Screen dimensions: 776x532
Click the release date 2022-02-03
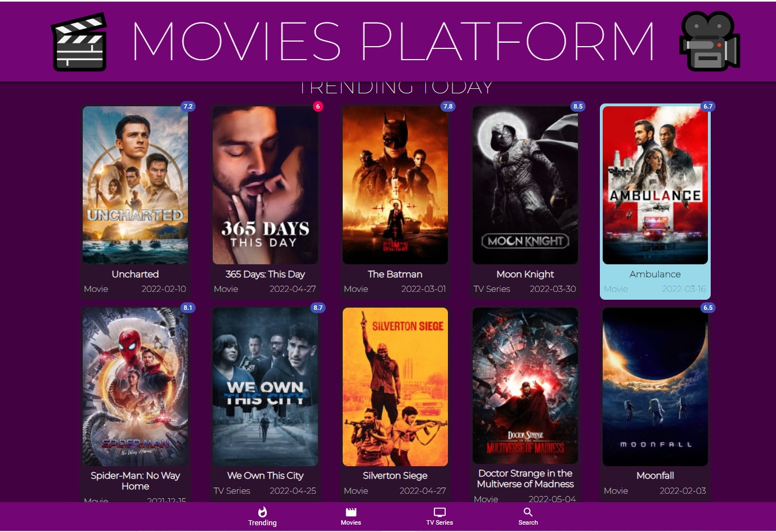683,491
